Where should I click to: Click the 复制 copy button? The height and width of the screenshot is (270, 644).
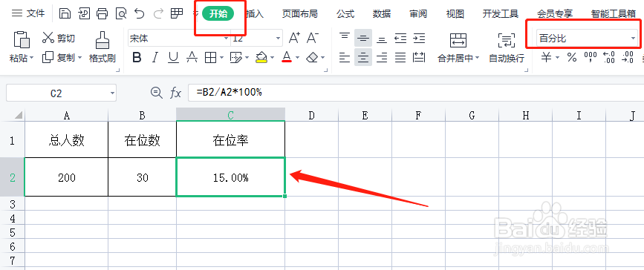[59, 58]
